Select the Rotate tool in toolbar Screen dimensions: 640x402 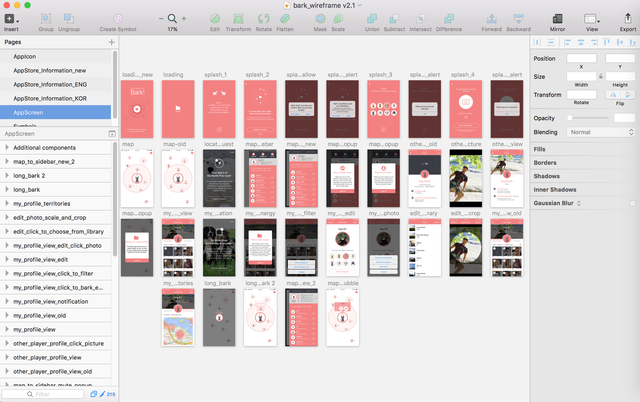click(x=263, y=19)
